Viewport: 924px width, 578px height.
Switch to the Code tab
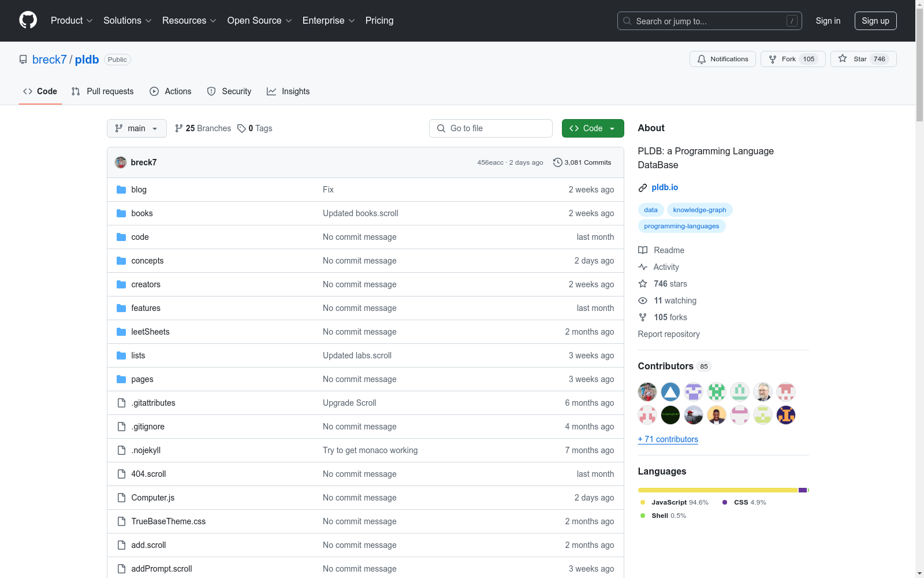[x=40, y=91]
